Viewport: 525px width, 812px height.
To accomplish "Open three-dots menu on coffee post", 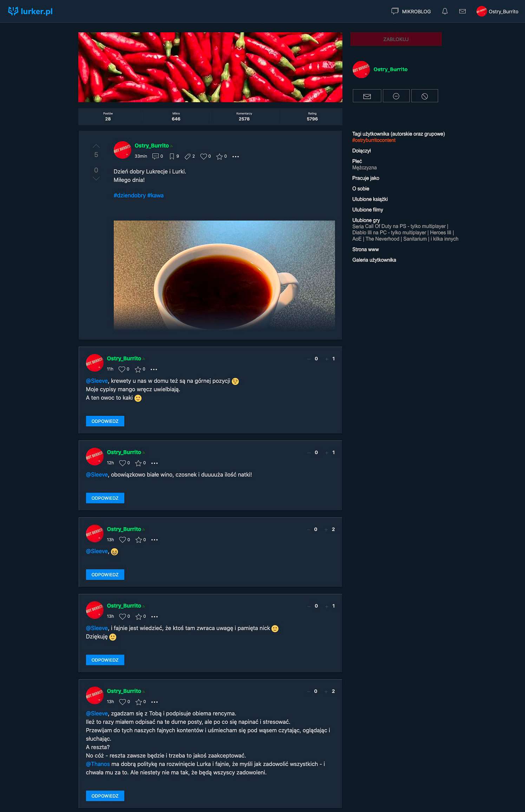I will (236, 157).
